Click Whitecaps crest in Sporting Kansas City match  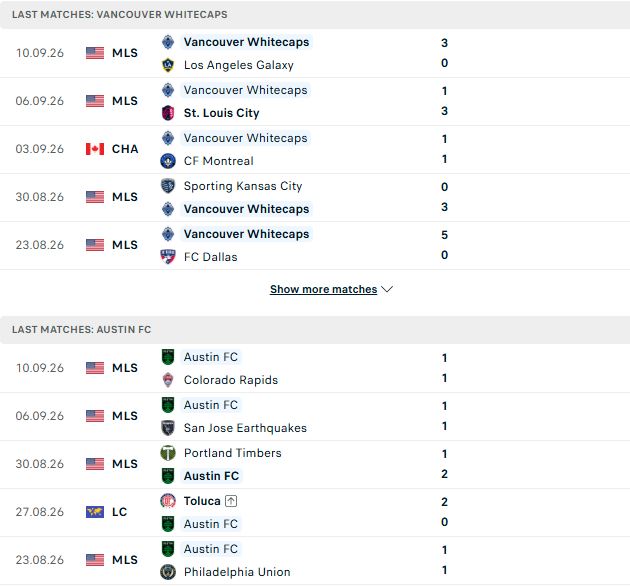pos(168,209)
